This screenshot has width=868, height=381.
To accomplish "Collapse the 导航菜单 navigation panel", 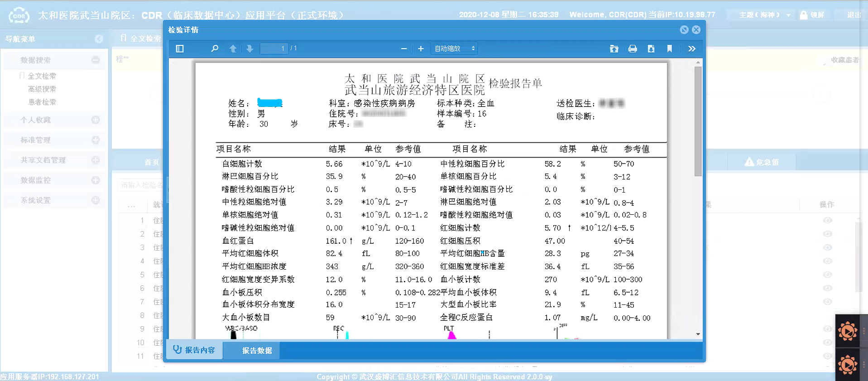I will pos(99,39).
